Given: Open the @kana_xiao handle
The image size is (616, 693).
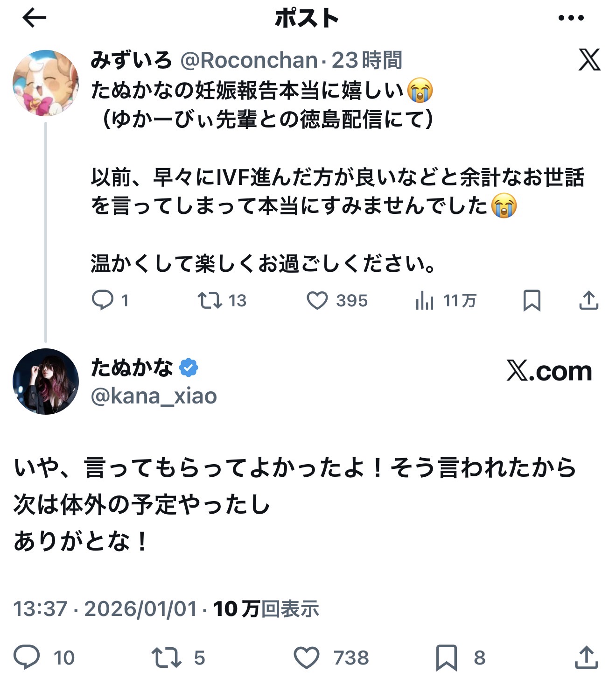Looking at the screenshot, I should tap(154, 396).
